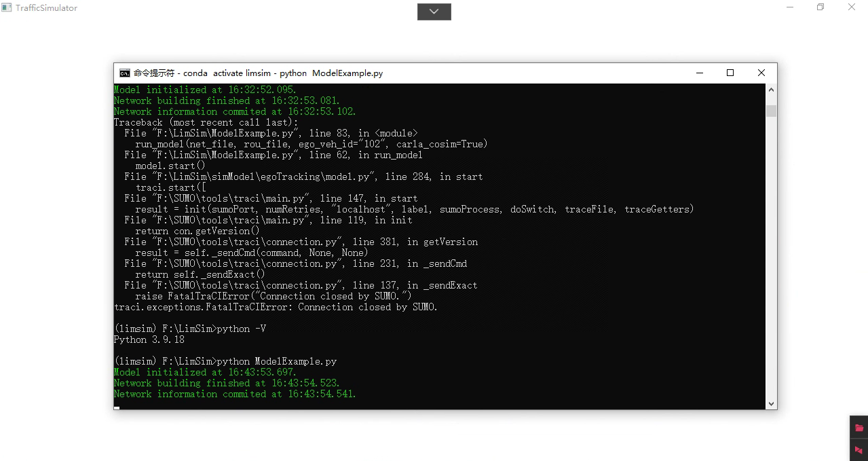The image size is (868, 461).
Task: Click the TrafficSimulator icon in top-left corner
Action: point(7,7)
